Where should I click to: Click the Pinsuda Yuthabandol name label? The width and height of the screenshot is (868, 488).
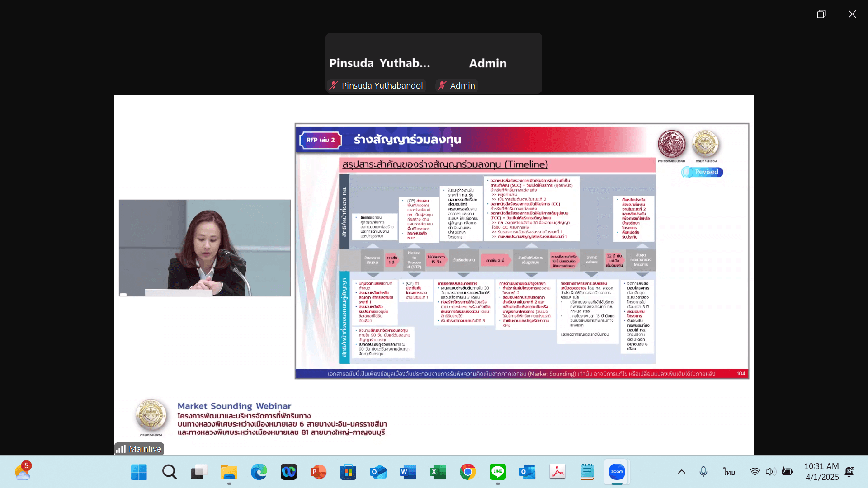[x=377, y=86]
